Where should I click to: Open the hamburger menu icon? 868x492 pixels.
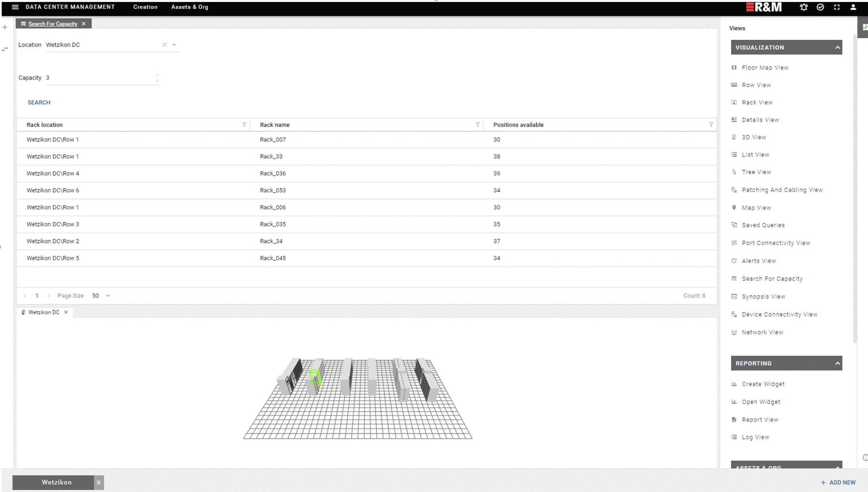[15, 7]
